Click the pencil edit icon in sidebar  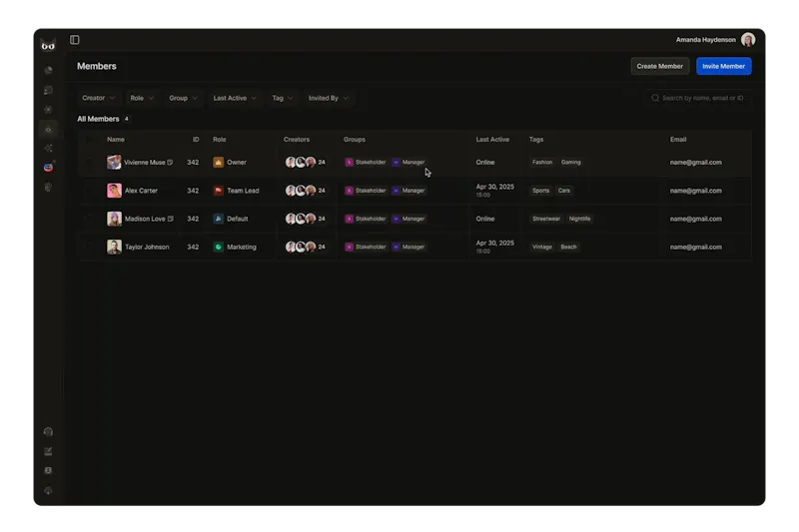[x=48, y=451]
